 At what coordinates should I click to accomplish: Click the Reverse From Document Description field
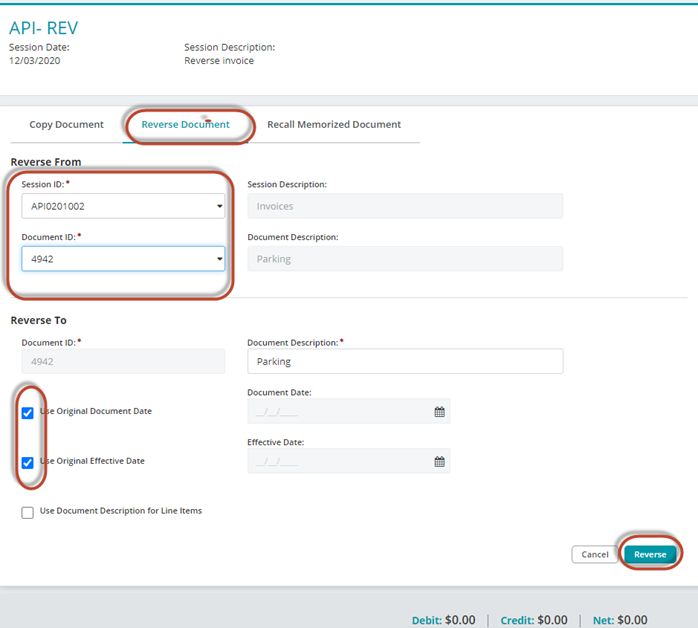click(405, 259)
